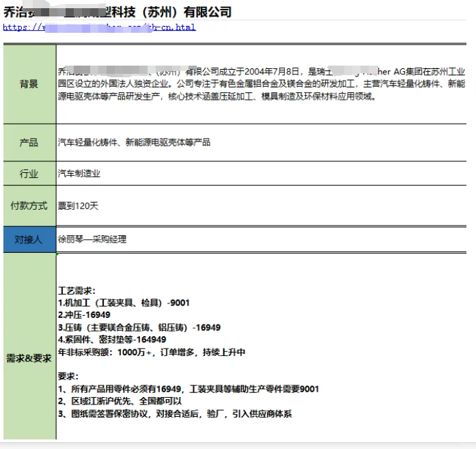The height and width of the screenshot is (449, 476).
Task: Select the blue 对接人 label cell
Action: pyautogui.click(x=29, y=239)
